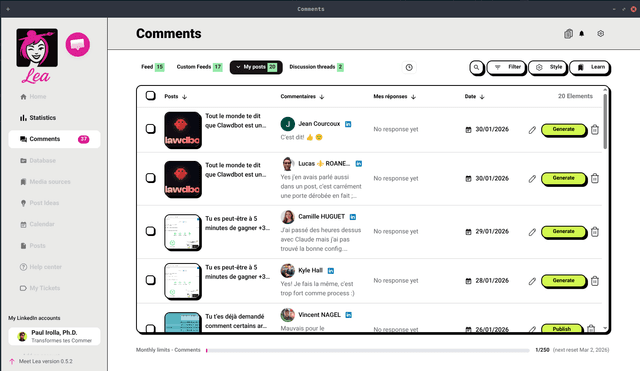Open first Clawdbot post thumbnail

[x=183, y=130]
